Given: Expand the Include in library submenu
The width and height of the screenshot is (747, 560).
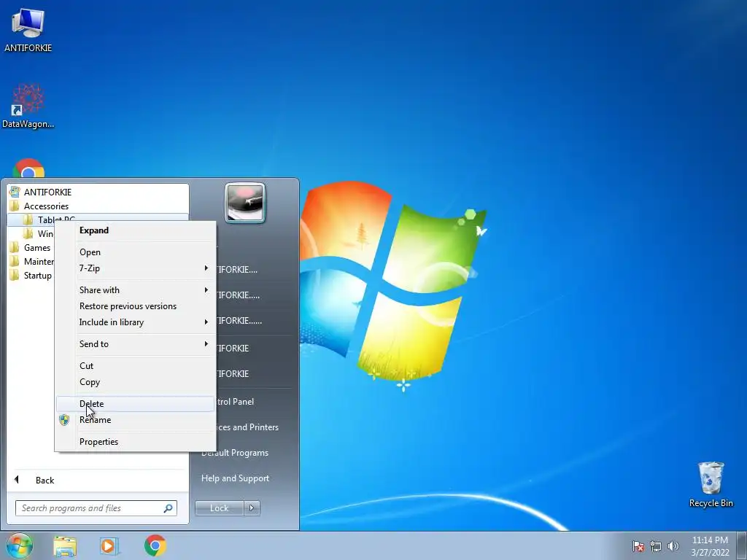Looking at the screenshot, I should point(135,322).
